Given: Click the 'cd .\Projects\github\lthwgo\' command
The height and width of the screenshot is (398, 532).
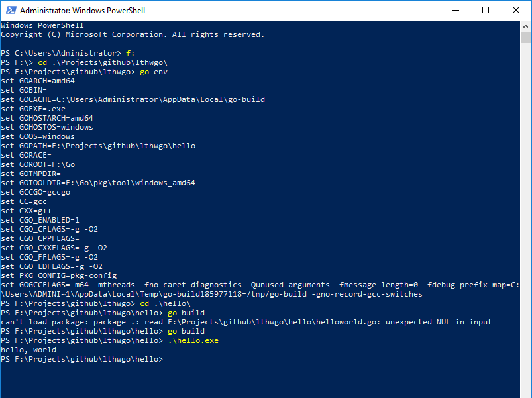Looking at the screenshot, I should (x=103, y=62).
